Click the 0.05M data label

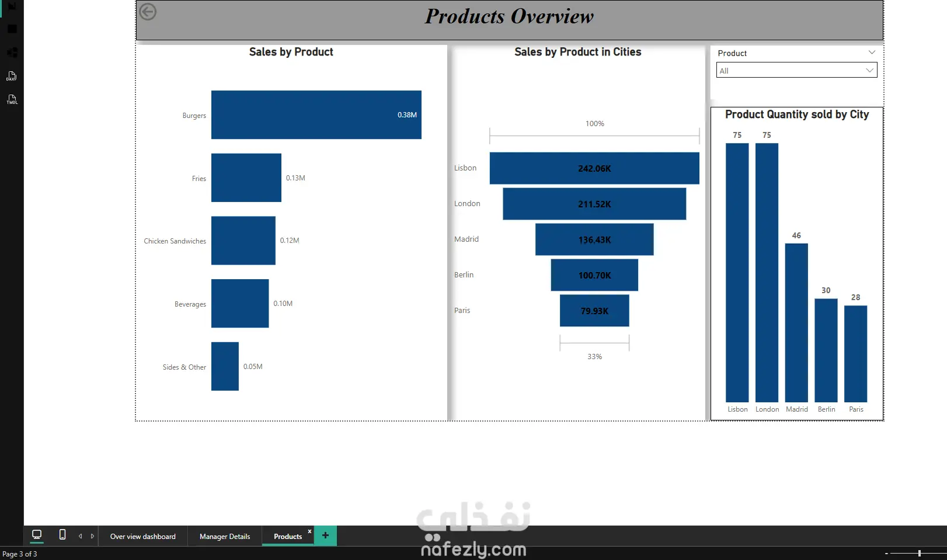[253, 367]
